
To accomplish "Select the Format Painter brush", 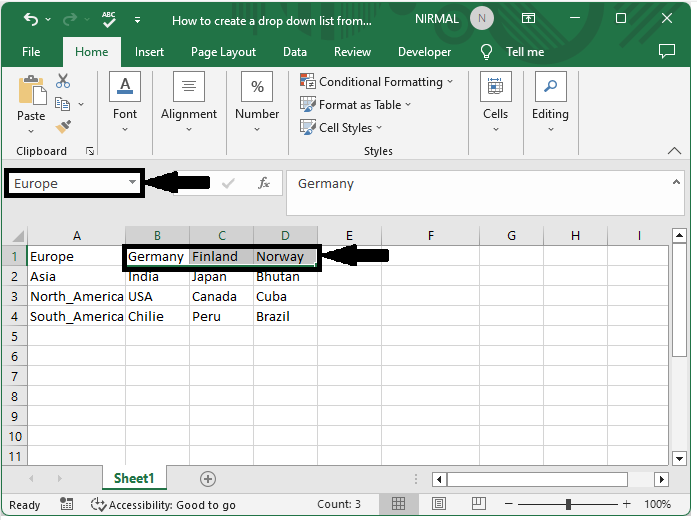I will pyautogui.click(x=63, y=127).
